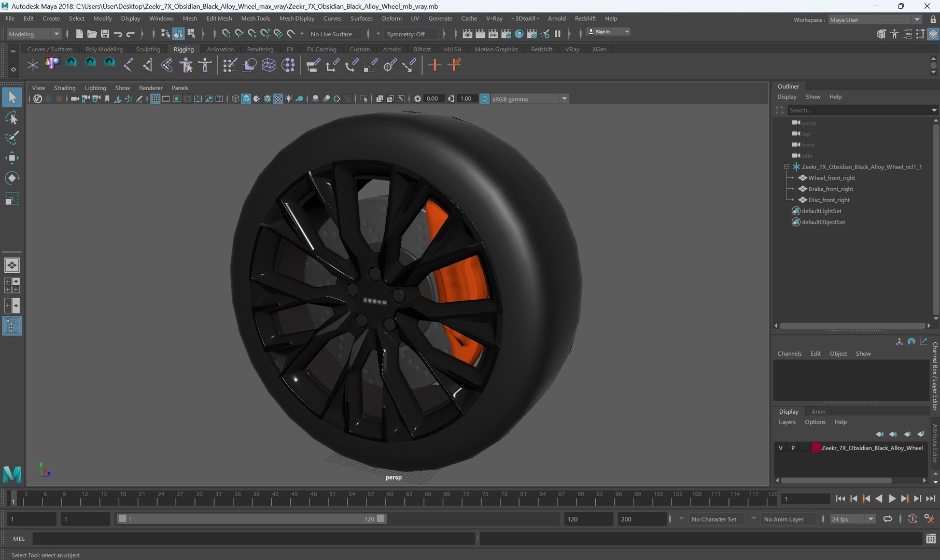Image resolution: width=940 pixels, height=560 pixels.
Task: Play the animation forwards
Action: click(x=892, y=498)
